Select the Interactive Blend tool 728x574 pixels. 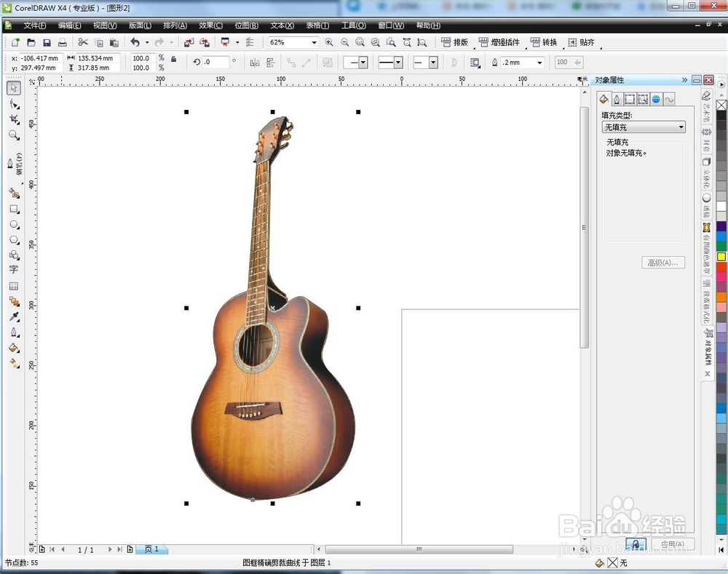click(14, 302)
